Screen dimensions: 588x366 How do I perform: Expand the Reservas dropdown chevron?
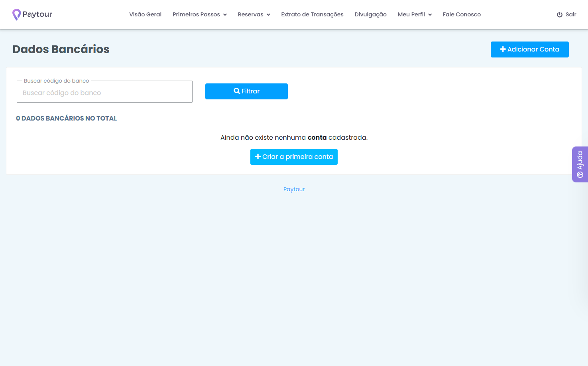tap(268, 15)
